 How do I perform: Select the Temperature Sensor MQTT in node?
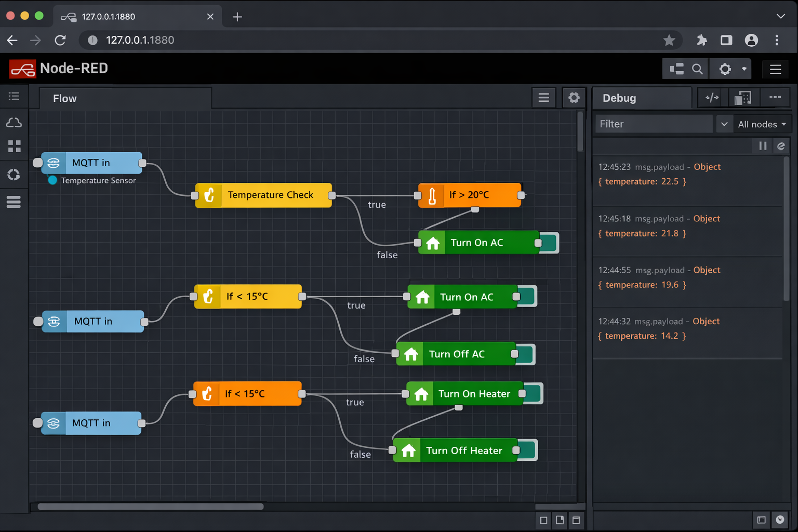(91, 163)
